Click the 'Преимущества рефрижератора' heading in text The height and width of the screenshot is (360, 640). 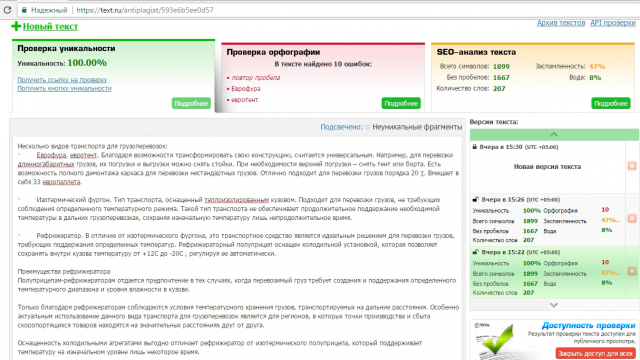tap(64, 271)
